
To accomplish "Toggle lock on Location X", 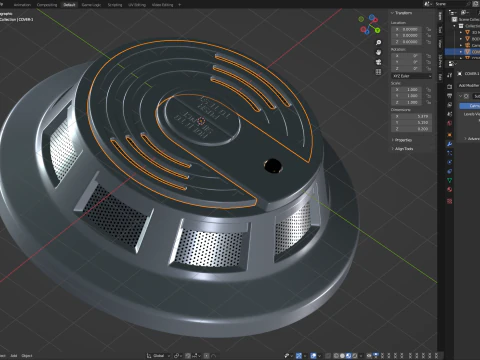I will point(429,29).
